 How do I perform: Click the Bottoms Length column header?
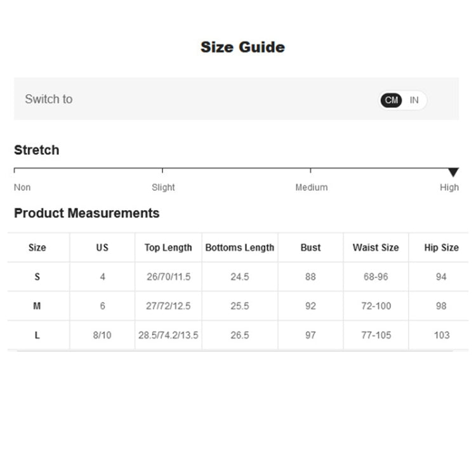(x=240, y=248)
